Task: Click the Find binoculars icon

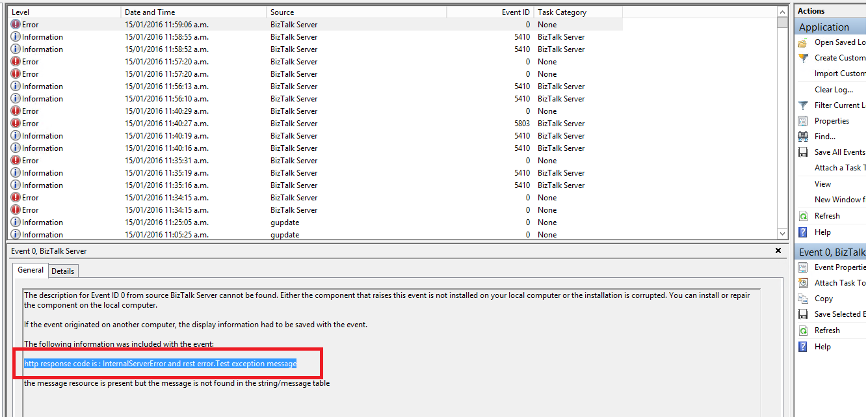Action: tap(803, 137)
